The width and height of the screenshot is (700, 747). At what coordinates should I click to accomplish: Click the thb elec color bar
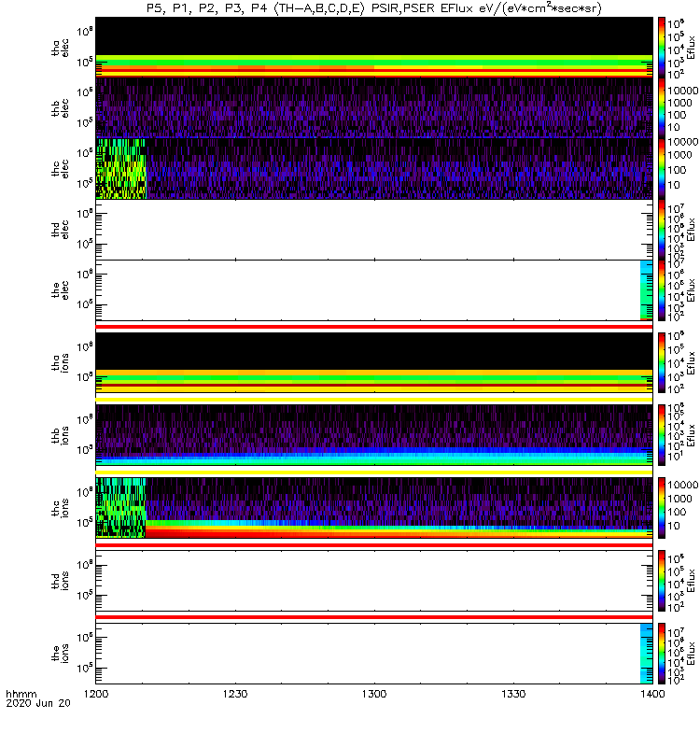(x=662, y=108)
